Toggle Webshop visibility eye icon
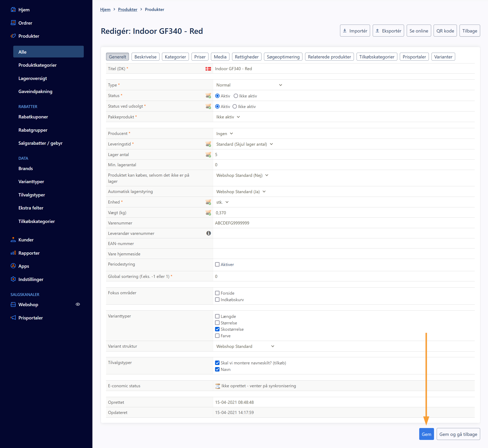This screenshot has width=488, height=448. tap(78, 304)
